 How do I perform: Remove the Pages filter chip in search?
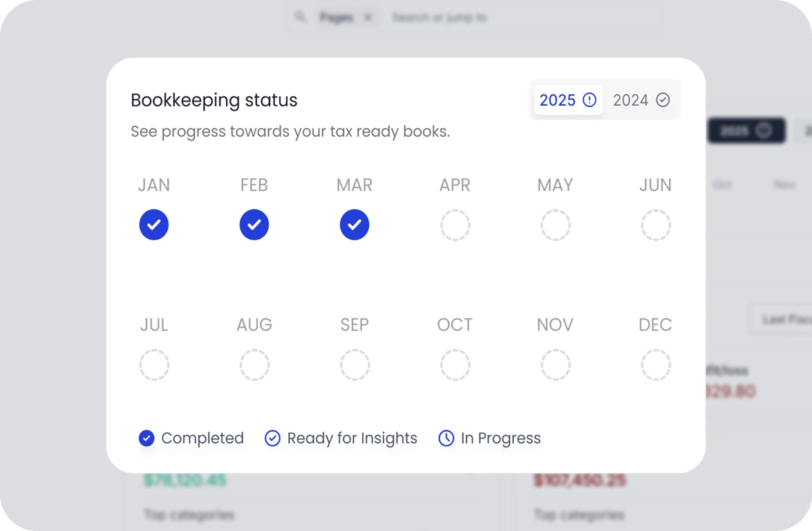(x=368, y=17)
